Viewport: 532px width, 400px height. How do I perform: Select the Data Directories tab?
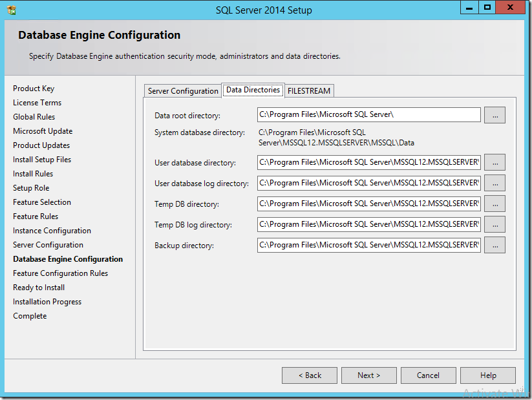tap(253, 90)
